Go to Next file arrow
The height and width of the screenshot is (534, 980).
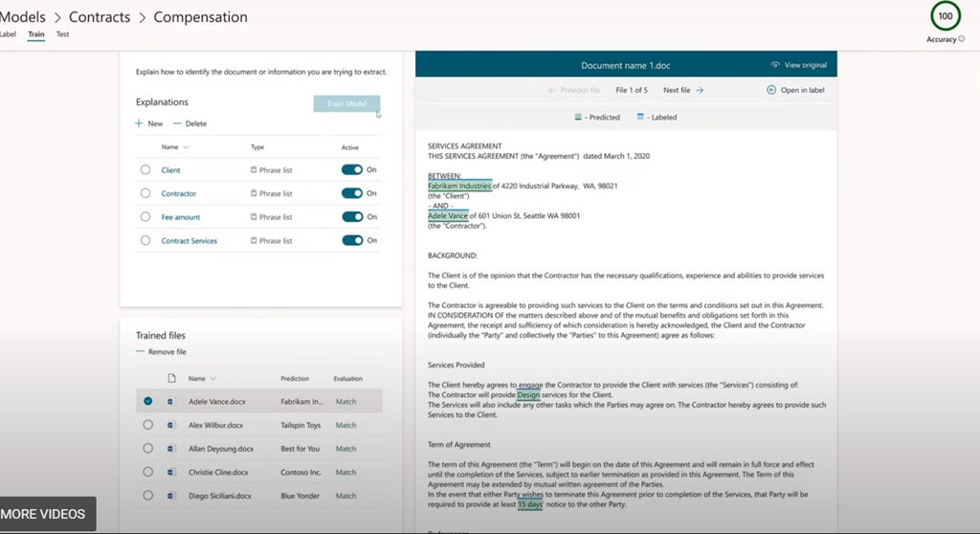tap(700, 90)
